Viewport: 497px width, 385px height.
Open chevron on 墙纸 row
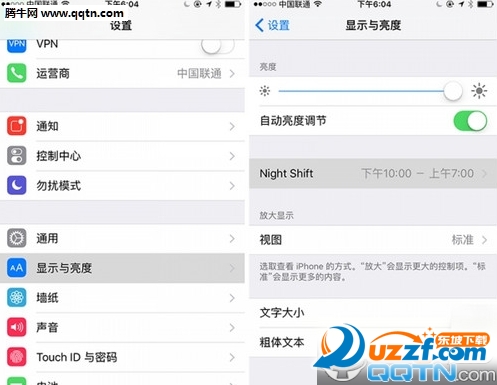tap(232, 298)
